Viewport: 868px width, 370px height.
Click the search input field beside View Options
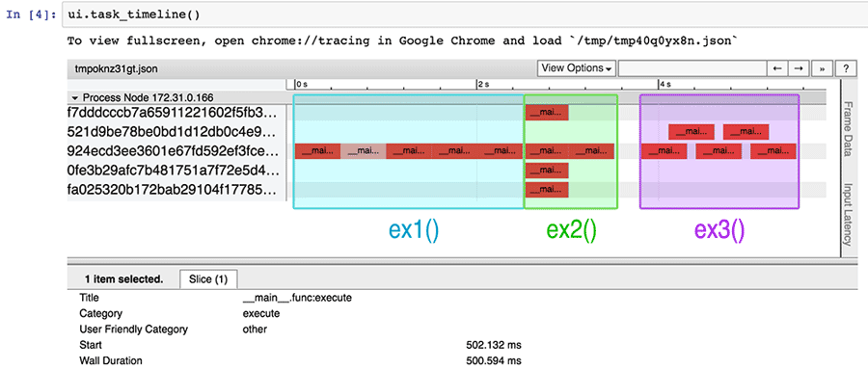point(691,68)
